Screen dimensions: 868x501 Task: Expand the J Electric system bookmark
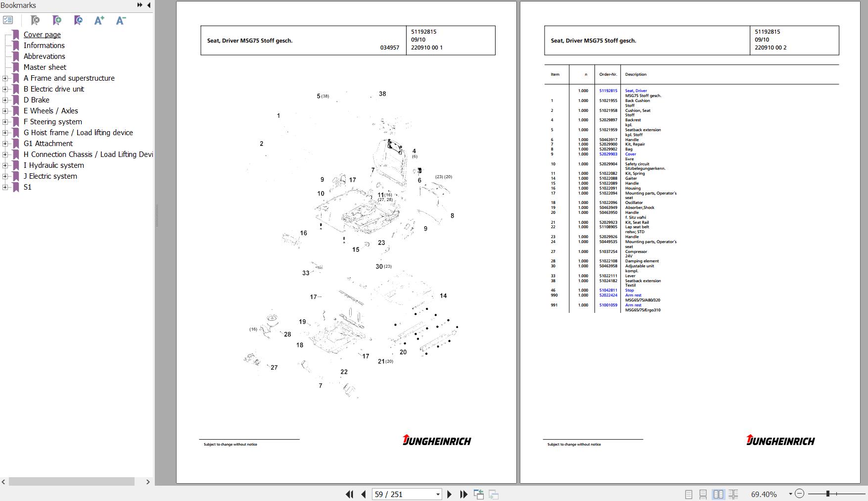5,176
